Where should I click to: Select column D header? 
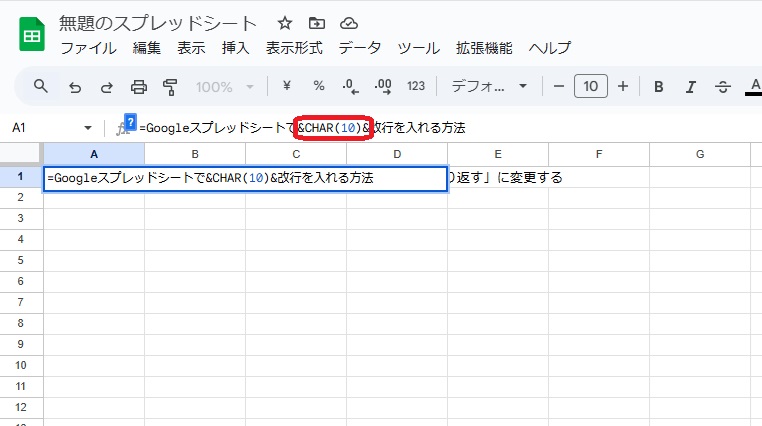click(397, 154)
